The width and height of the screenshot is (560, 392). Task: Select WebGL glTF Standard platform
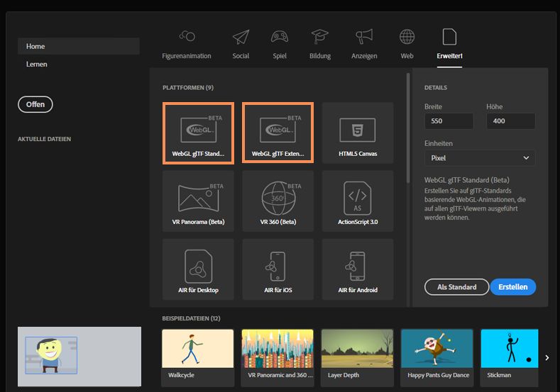click(x=198, y=133)
